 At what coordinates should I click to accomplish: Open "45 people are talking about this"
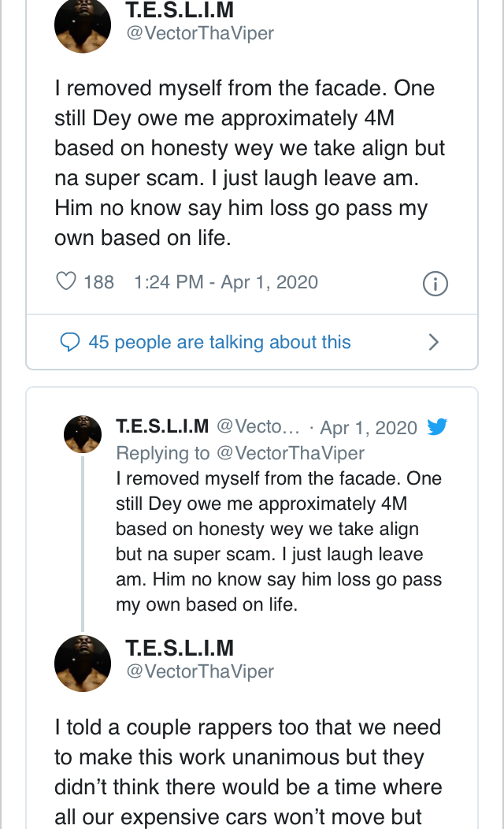pyautogui.click(x=220, y=342)
